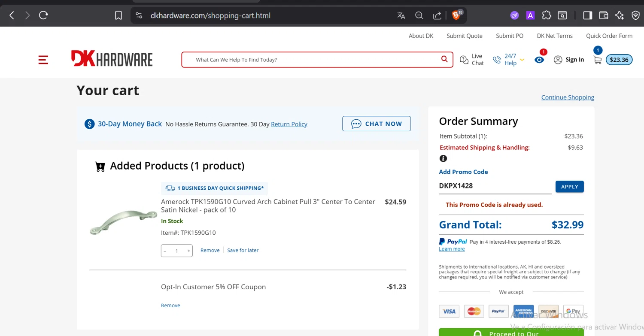Increase quantity with the plus button

[188, 251]
